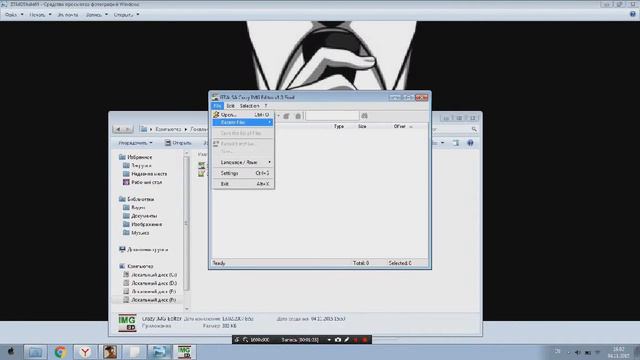Choose Open... in the File menu
The image size is (640, 360).
pos(243,115)
